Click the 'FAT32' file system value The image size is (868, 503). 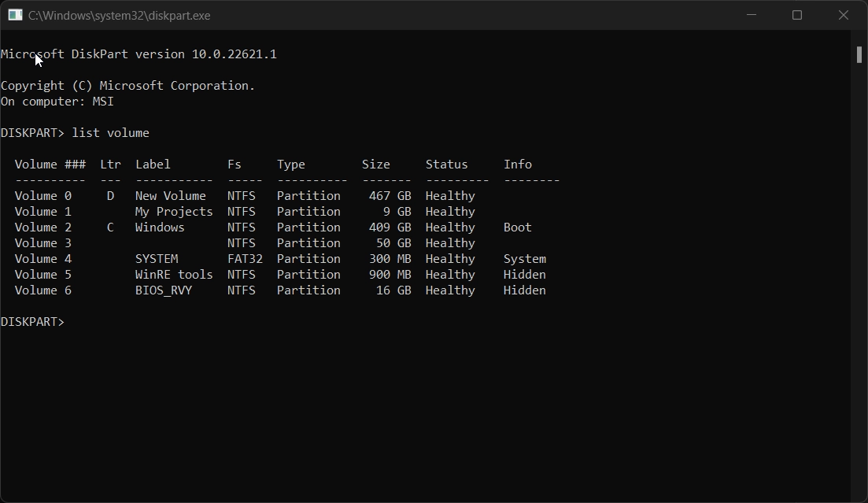click(x=245, y=259)
